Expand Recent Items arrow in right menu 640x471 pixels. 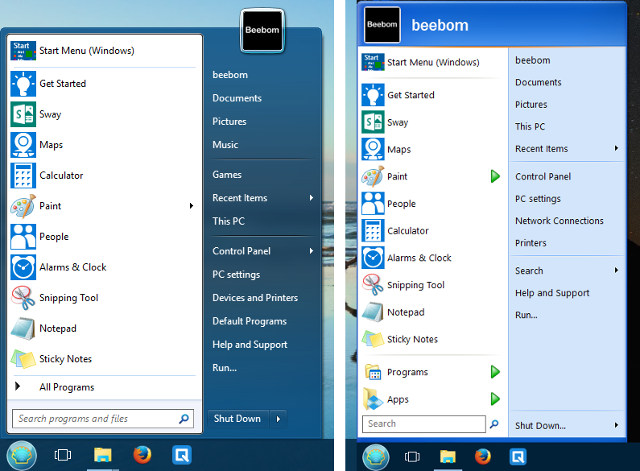(616, 148)
